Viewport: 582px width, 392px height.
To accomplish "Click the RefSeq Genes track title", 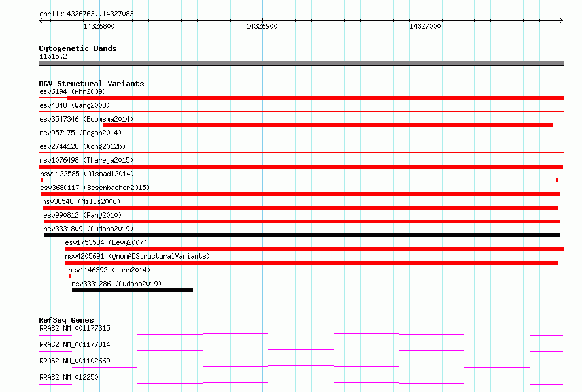I will 66,320.
